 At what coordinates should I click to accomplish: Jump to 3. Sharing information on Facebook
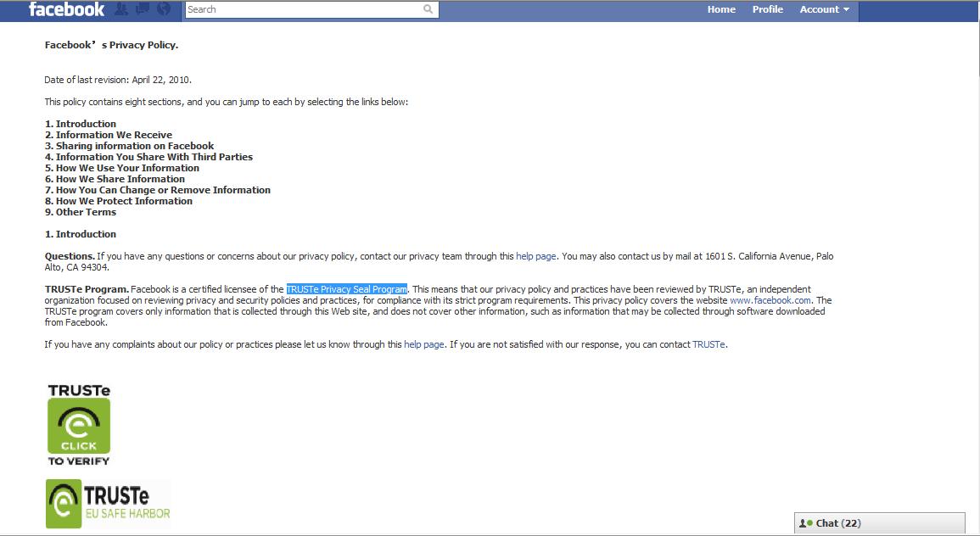pyautogui.click(x=129, y=146)
